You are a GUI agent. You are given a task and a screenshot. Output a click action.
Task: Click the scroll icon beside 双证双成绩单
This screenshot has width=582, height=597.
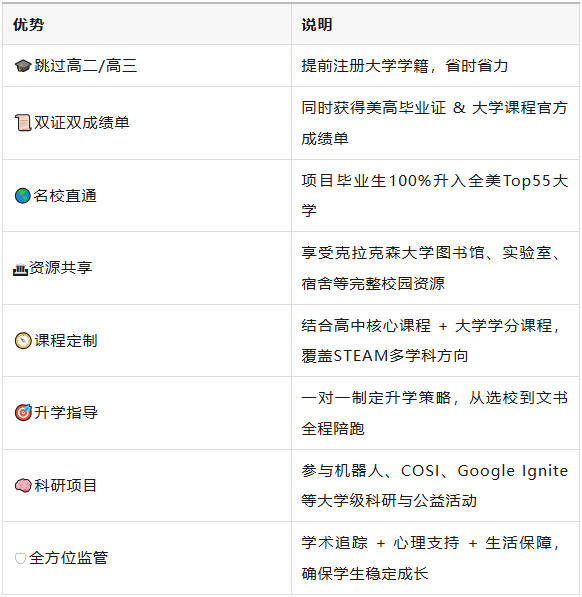[23, 123]
